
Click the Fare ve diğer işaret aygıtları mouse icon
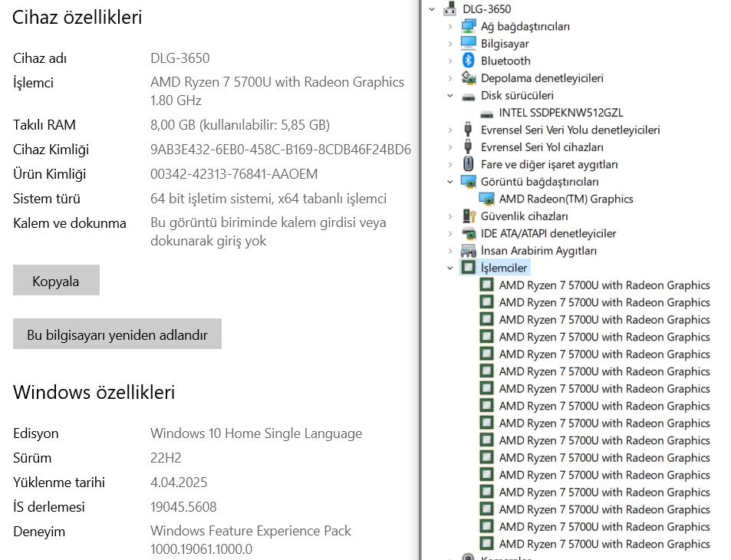pyautogui.click(x=469, y=164)
